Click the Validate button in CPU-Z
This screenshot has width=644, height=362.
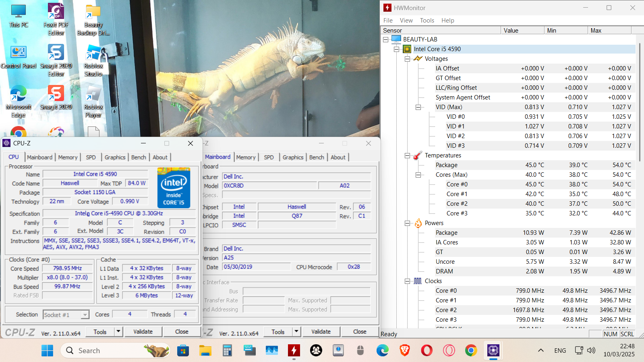point(143,331)
